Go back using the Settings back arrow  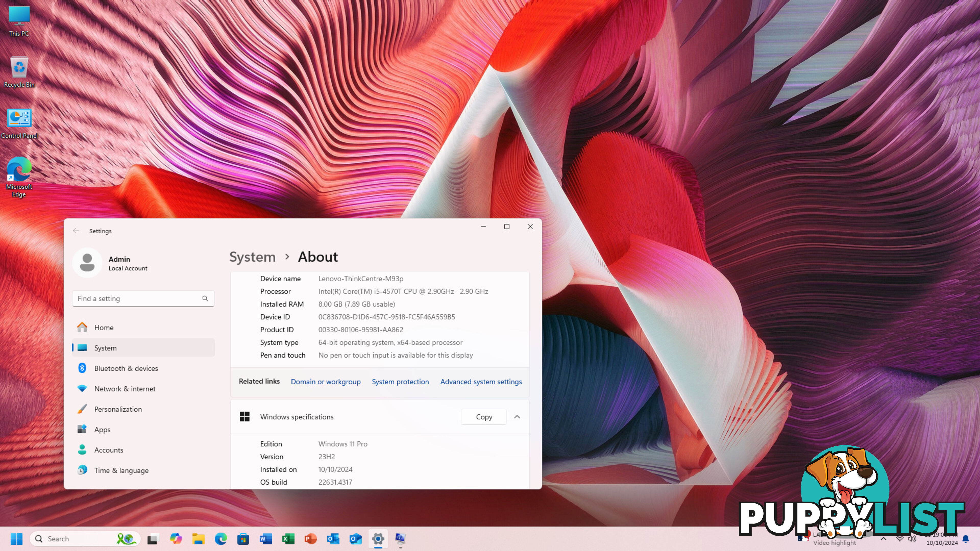coord(76,231)
